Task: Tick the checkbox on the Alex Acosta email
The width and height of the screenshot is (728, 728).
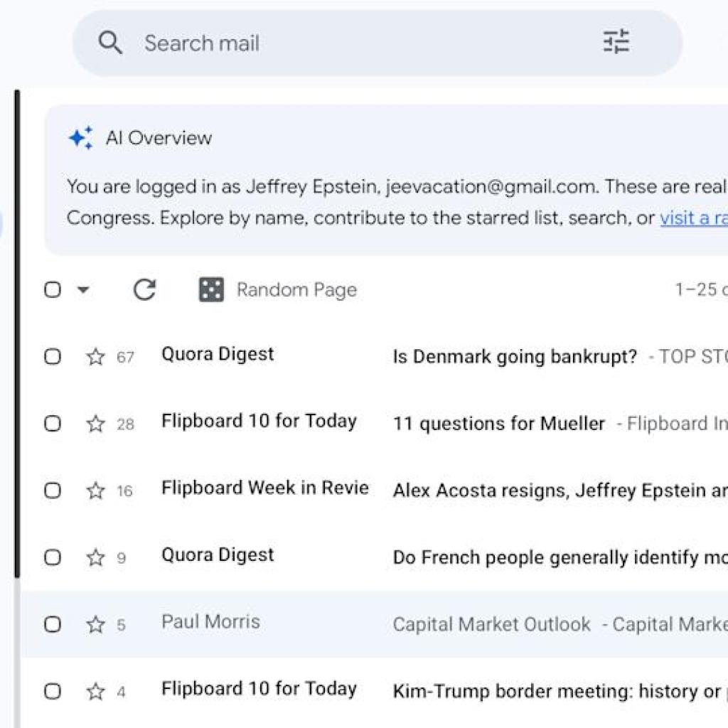Action: pyautogui.click(x=52, y=491)
